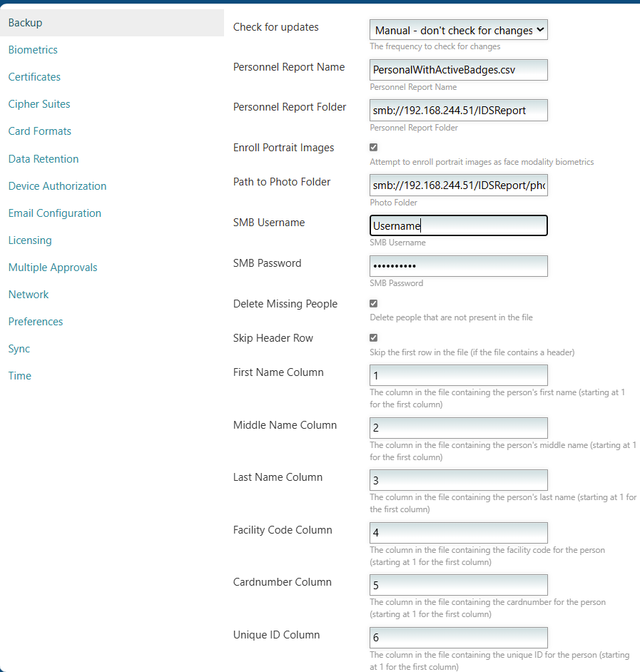The image size is (640, 672).
Task: Focus the SMB Username field
Action: (458, 225)
